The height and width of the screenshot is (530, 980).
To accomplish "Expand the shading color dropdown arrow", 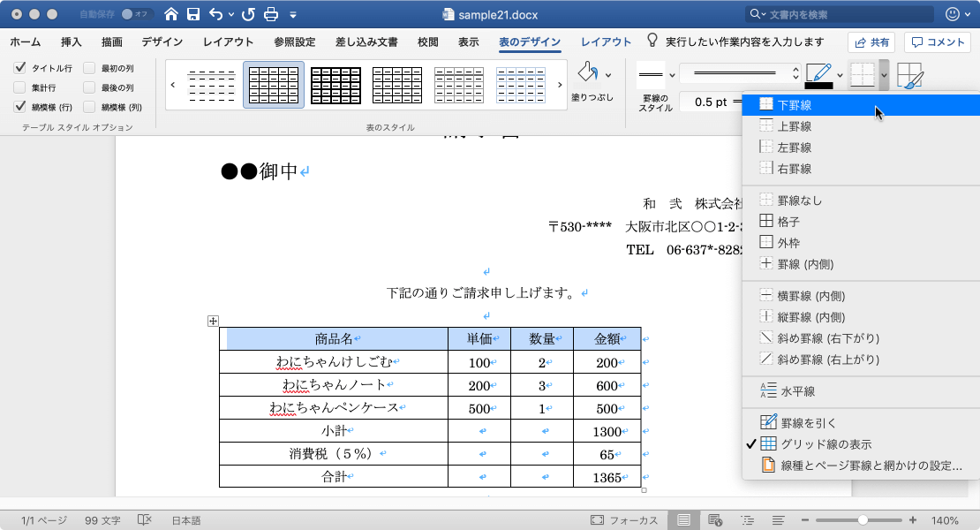I will [x=609, y=74].
